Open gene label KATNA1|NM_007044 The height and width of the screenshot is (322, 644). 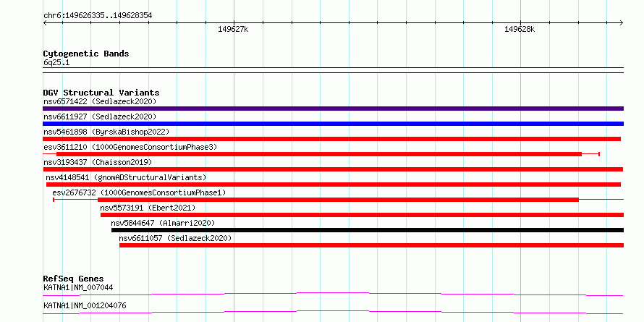tap(78, 287)
